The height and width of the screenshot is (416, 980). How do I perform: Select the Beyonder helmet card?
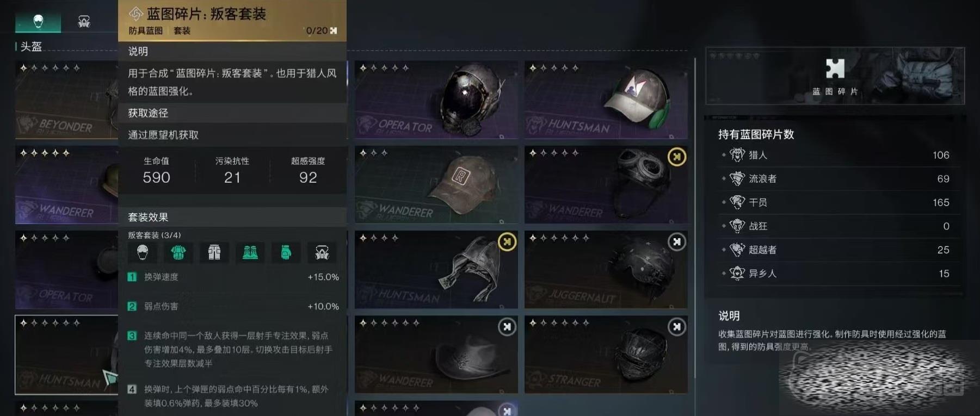pyautogui.click(x=66, y=100)
